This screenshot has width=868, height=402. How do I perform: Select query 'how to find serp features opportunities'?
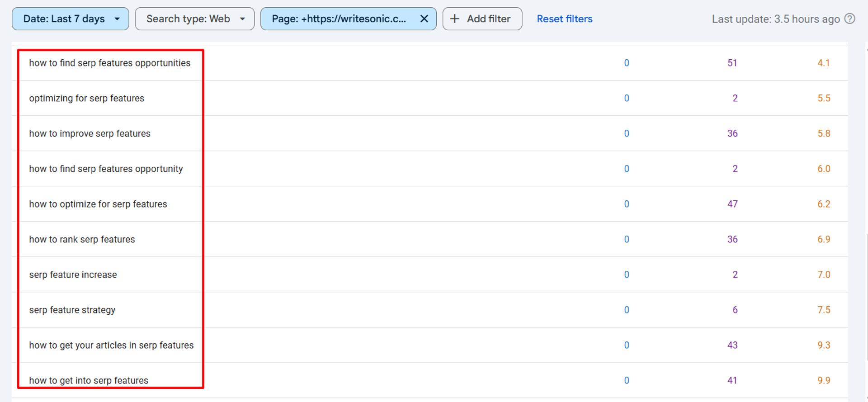click(x=110, y=63)
